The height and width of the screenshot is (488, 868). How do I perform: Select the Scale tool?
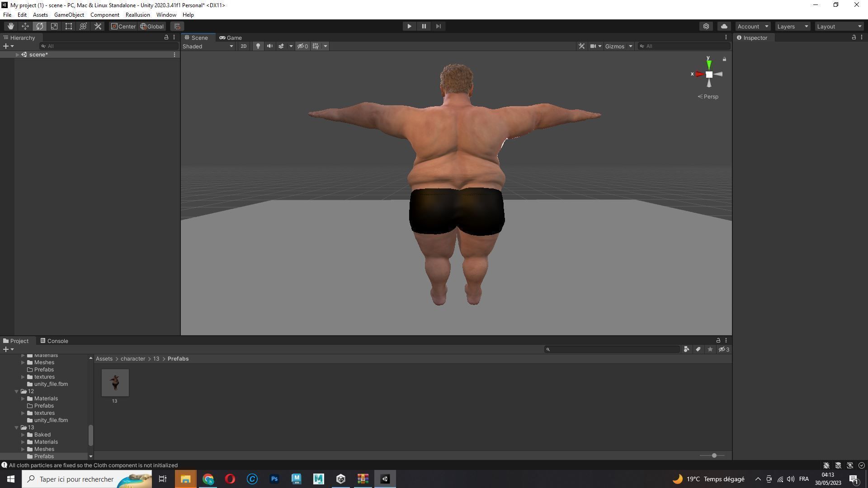(x=54, y=26)
